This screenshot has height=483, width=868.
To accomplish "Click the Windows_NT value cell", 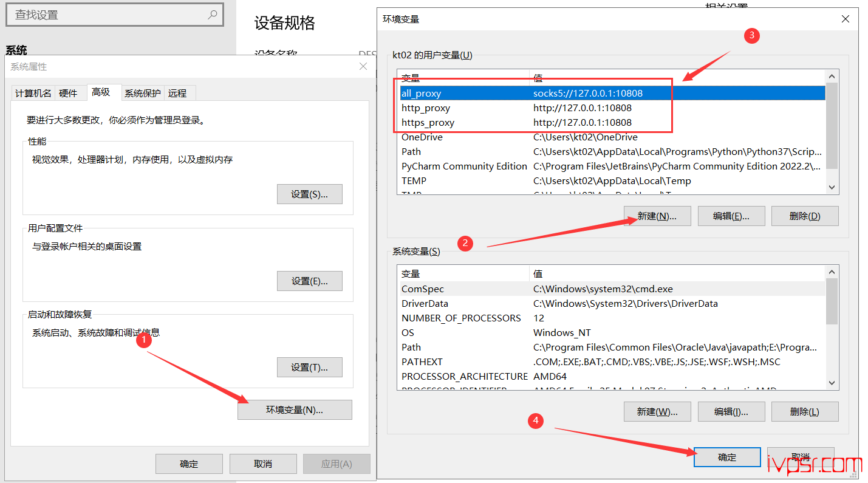I will click(562, 332).
